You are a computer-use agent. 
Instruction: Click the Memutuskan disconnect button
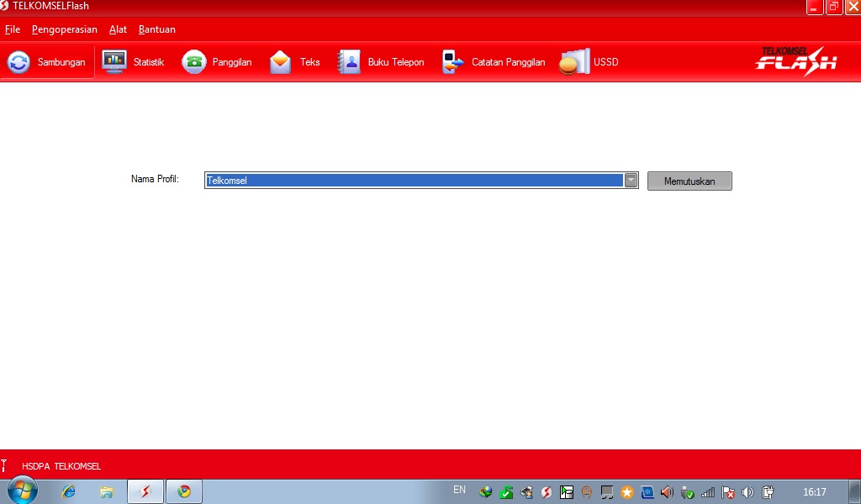coord(689,181)
